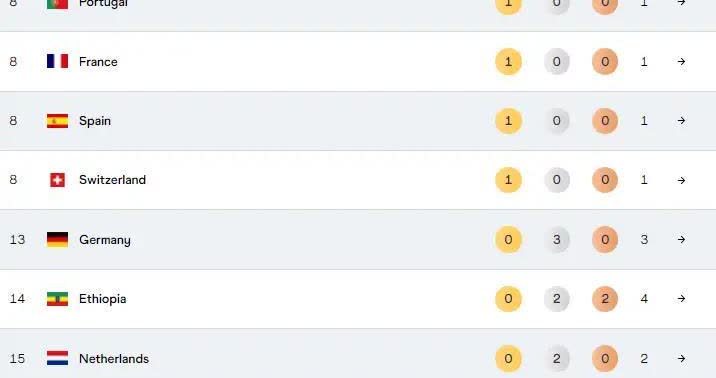Expand Germany row via right arrow
The width and height of the screenshot is (716, 378).
pyautogui.click(x=681, y=239)
